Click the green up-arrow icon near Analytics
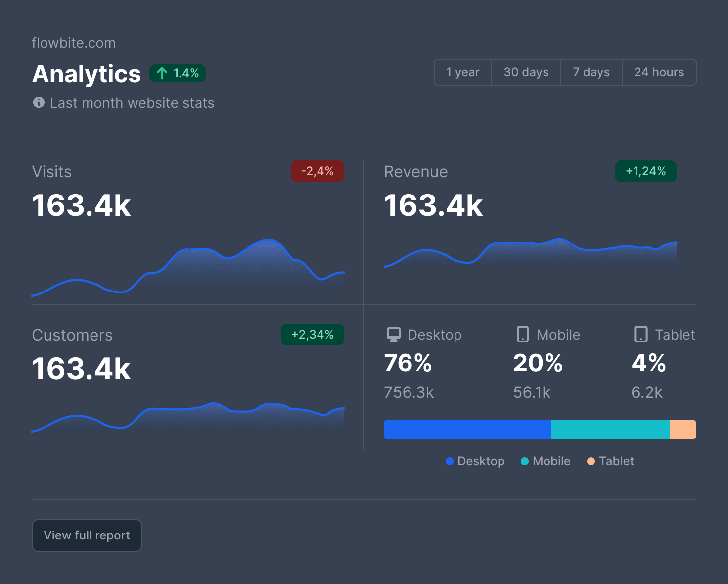 tap(162, 73)
